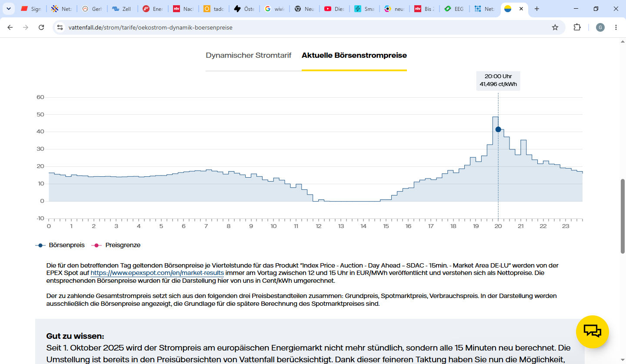Switch to the 'Sign' browser tab
The image size is (626, 364).
[x=31, y=9]
